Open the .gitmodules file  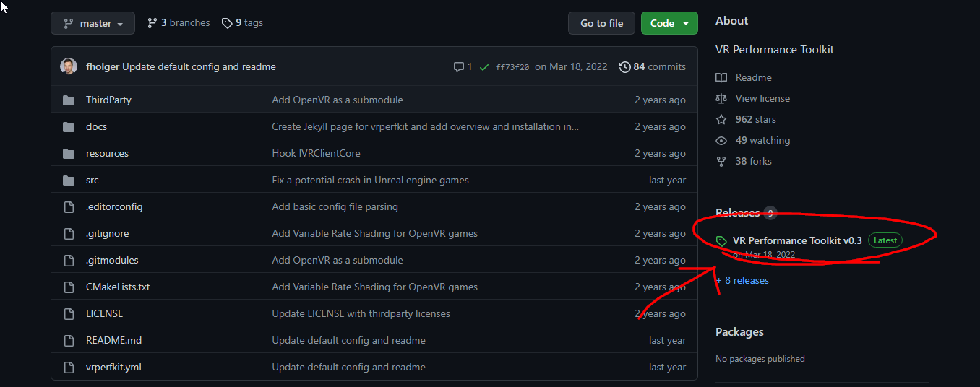(112, 260)
